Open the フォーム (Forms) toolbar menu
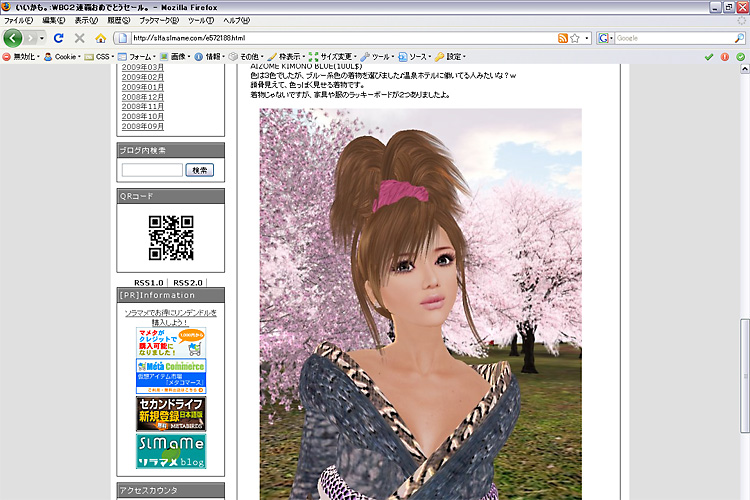The width and height of the screenshot is (750, 500). point(136,56)
